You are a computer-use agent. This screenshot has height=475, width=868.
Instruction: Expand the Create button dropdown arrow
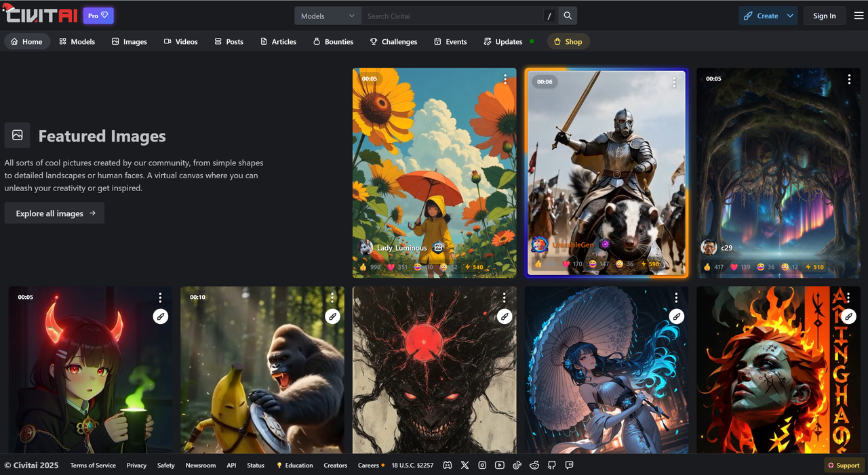click(x=790, y=16)
